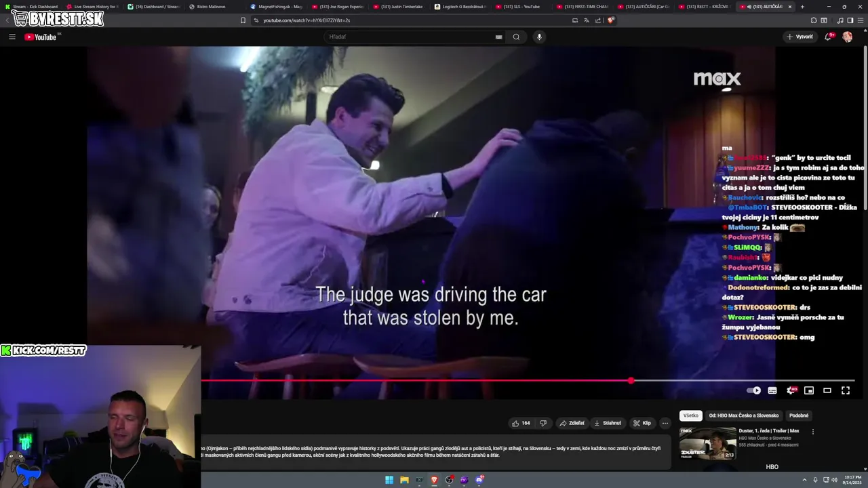The image size is (868, 488).
Task: Switch to Joe Rogan Experience tab
Action: click(338, 7)
